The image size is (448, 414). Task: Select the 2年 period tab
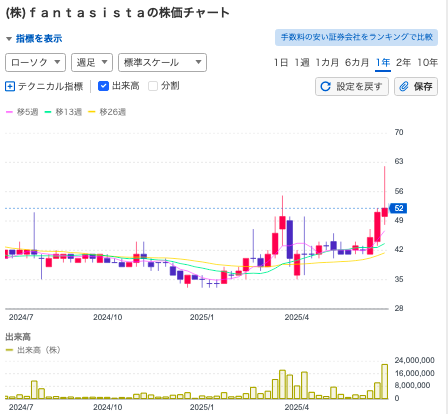(x=403, y=62)
